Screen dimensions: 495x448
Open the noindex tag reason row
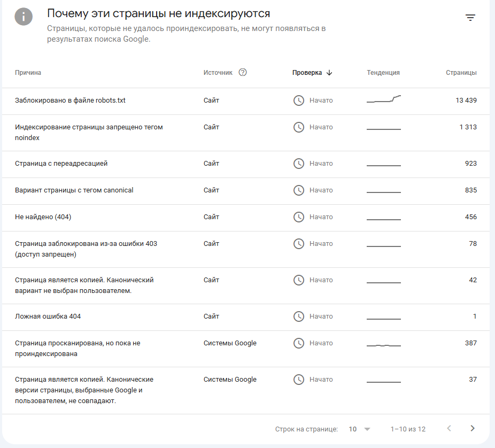245,133
